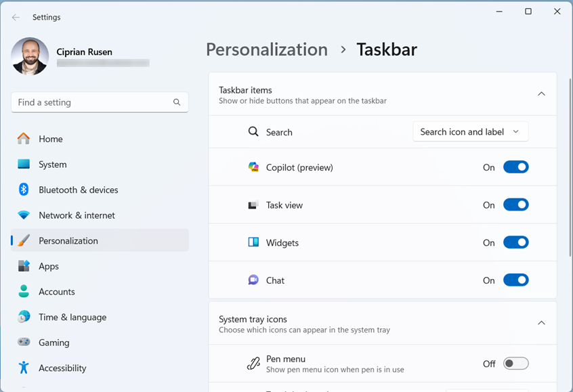The image size is (573, 392).
Task: Open the Home page label
Action: click(x=51, y=139)
